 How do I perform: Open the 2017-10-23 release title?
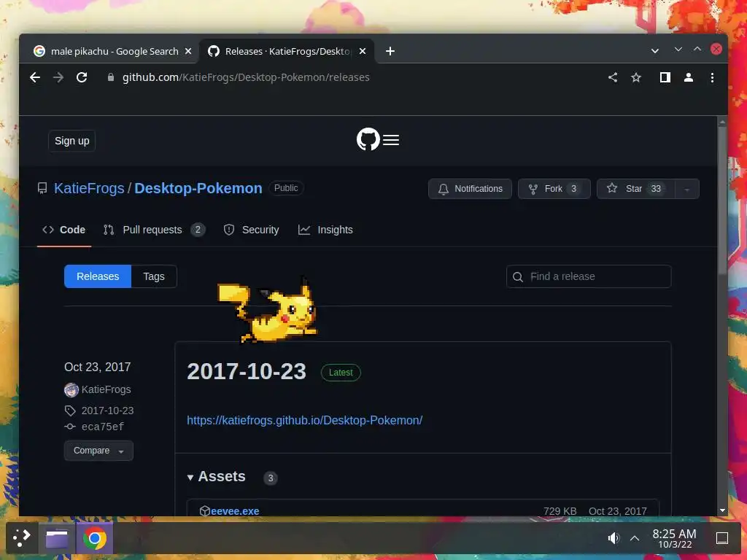[x=247, y=371]
